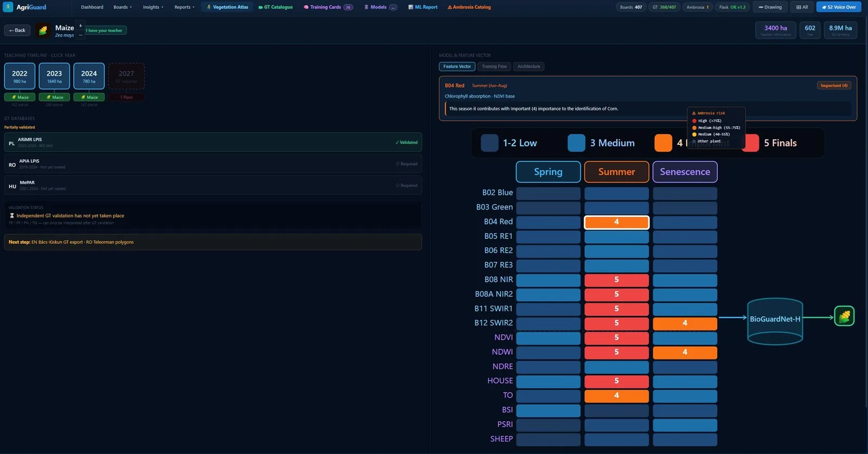The image size is (868, 454).
Task: Click the BioGuardNet-H model cylinder
Action: point(775,320)
